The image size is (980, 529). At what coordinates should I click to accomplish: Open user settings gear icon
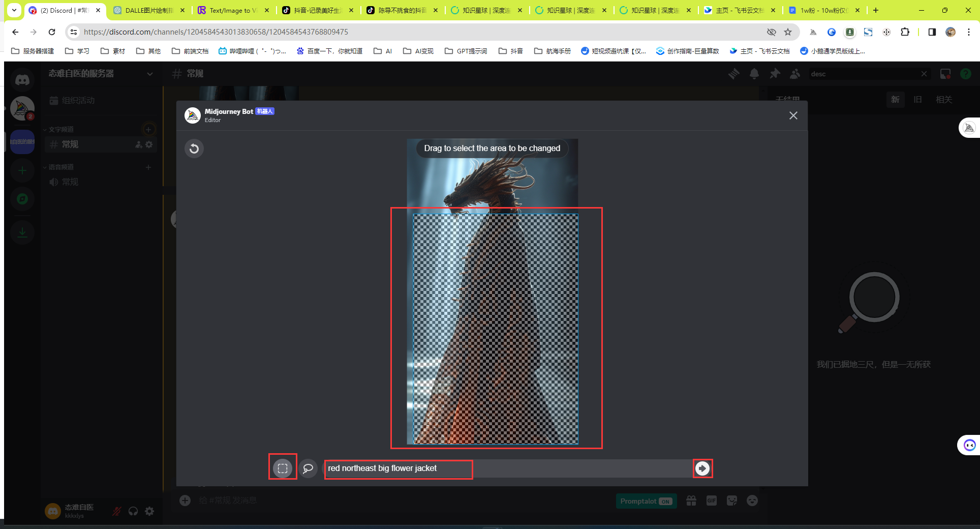[x=149, y=511]
